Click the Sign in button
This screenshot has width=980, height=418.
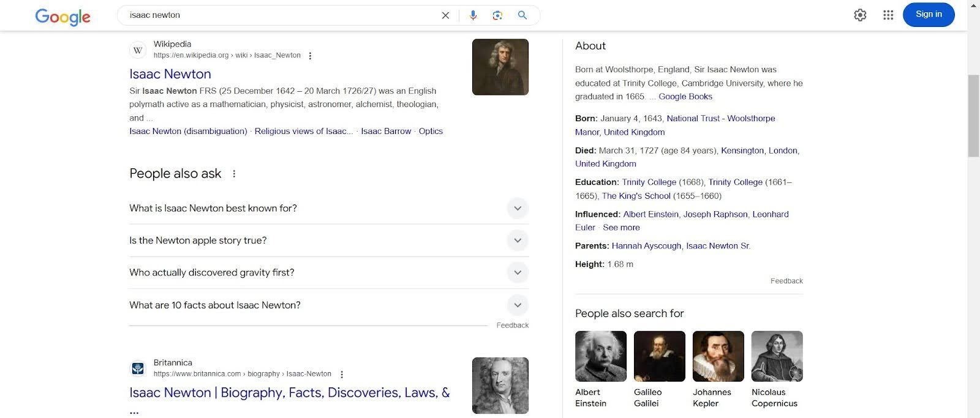(x=929, y=15)
